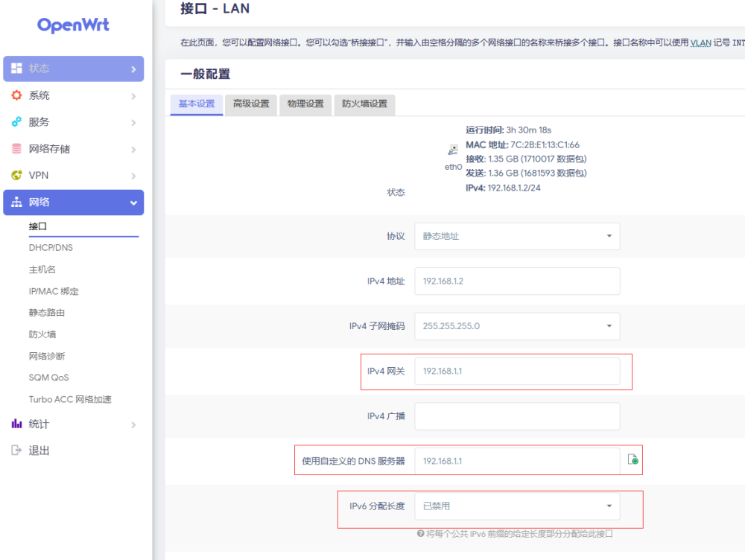Open the 统计 sidebar menu
The width and height of the screenshot is (745, 560).
coord(74,424)
